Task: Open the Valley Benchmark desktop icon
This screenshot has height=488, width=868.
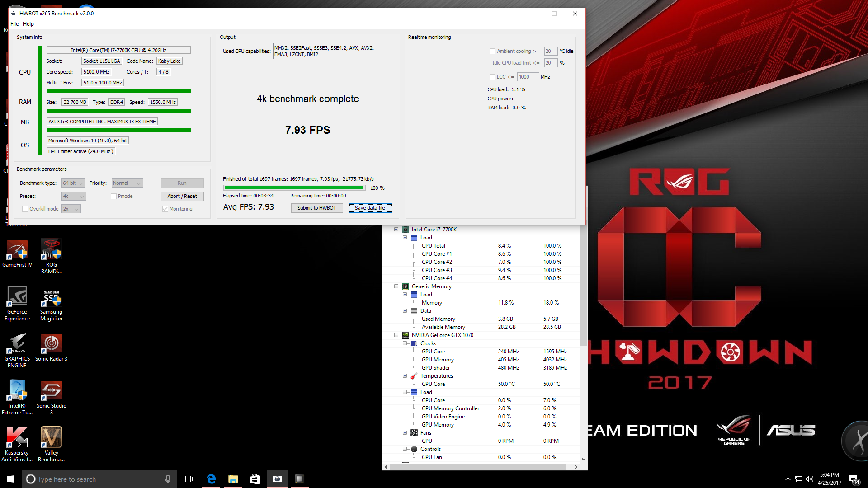Action: tap(51, 445)
